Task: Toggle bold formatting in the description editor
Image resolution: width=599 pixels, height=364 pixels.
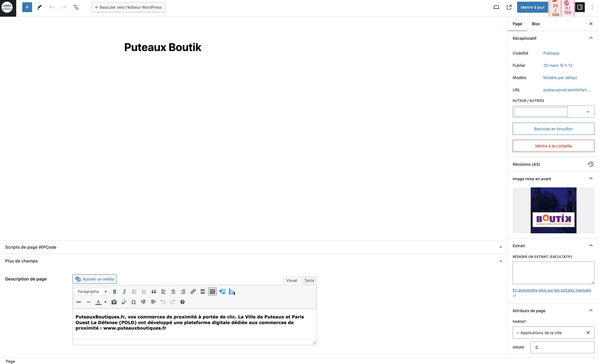Action: pyautogui.click(x=115, y=291)
